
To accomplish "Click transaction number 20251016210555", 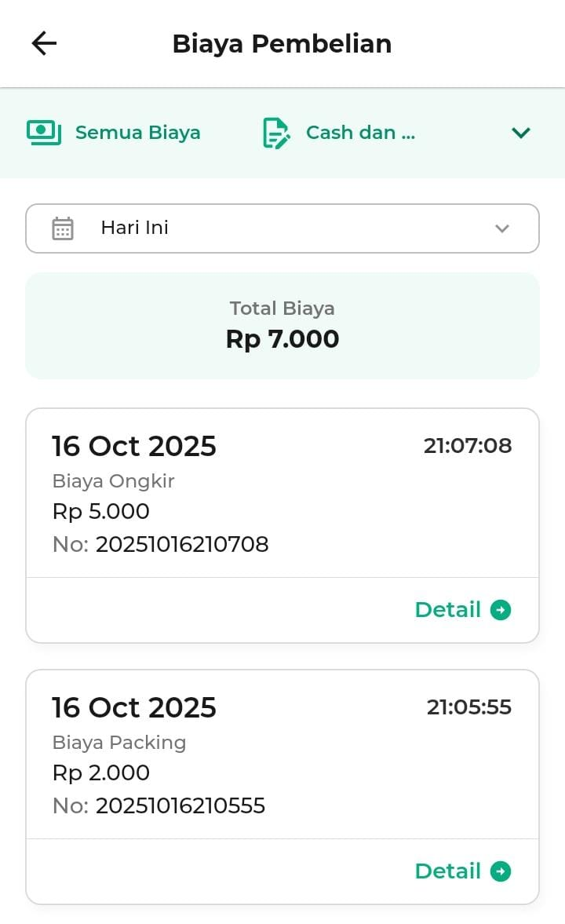I will [180, 805].
